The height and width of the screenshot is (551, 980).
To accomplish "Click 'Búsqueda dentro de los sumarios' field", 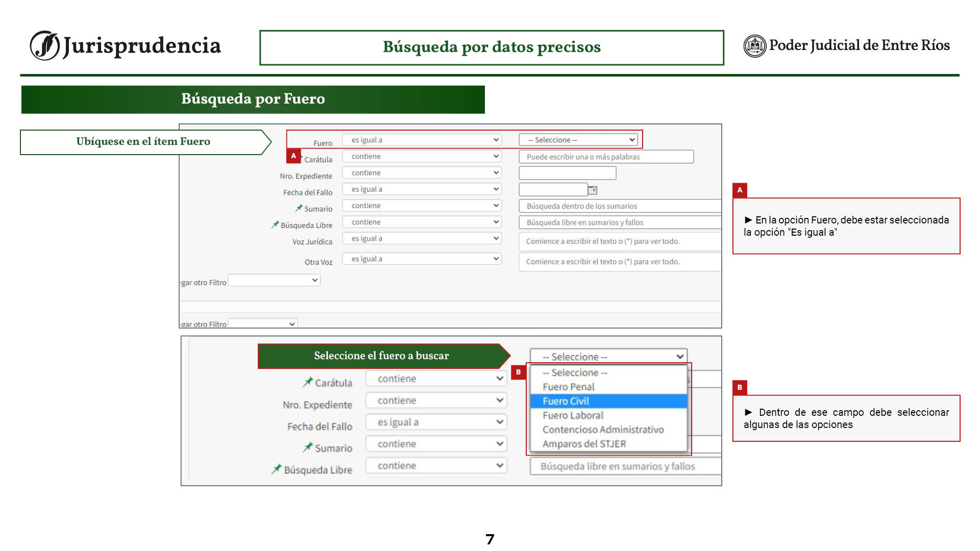I will 620,206.
